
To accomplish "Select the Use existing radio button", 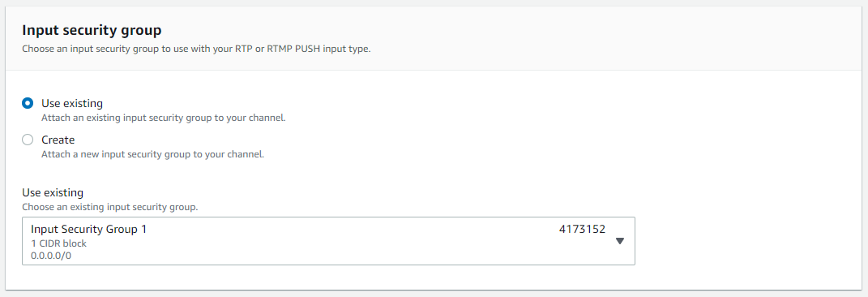I will (28, 103).
